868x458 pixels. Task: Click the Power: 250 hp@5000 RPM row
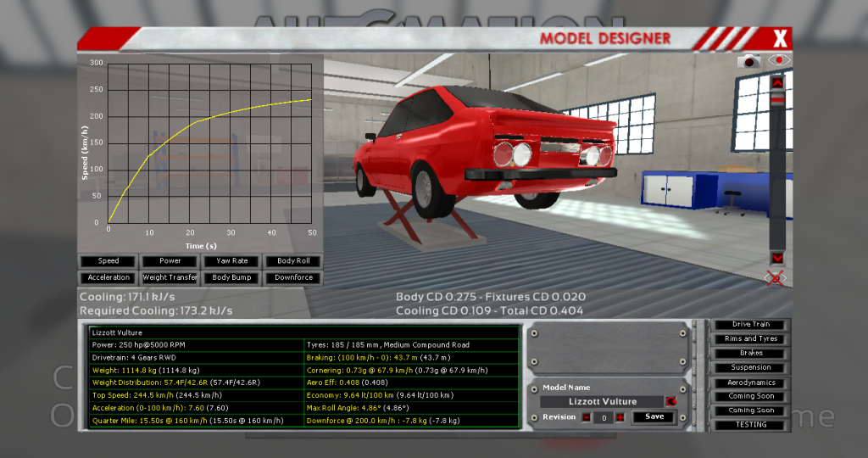(x=197, y=345)
